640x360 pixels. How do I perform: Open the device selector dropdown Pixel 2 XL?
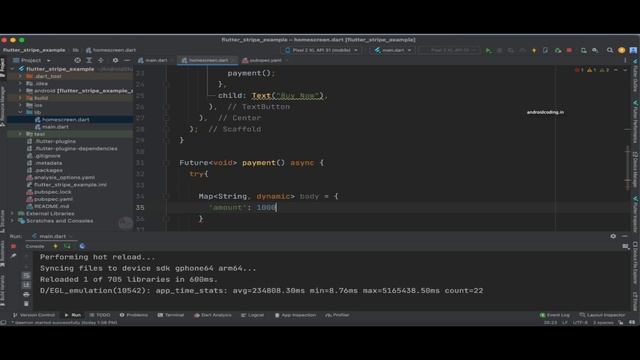coord(322,50)
